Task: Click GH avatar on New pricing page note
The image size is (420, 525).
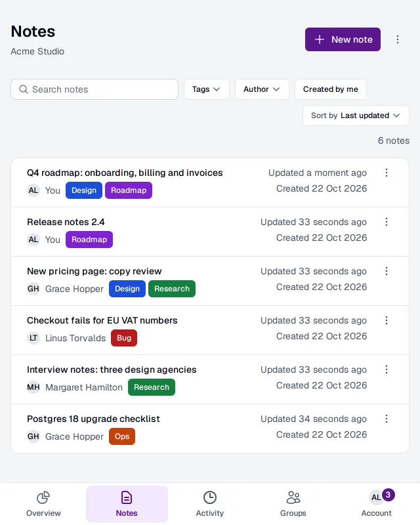Action: [x=33, y=289]
